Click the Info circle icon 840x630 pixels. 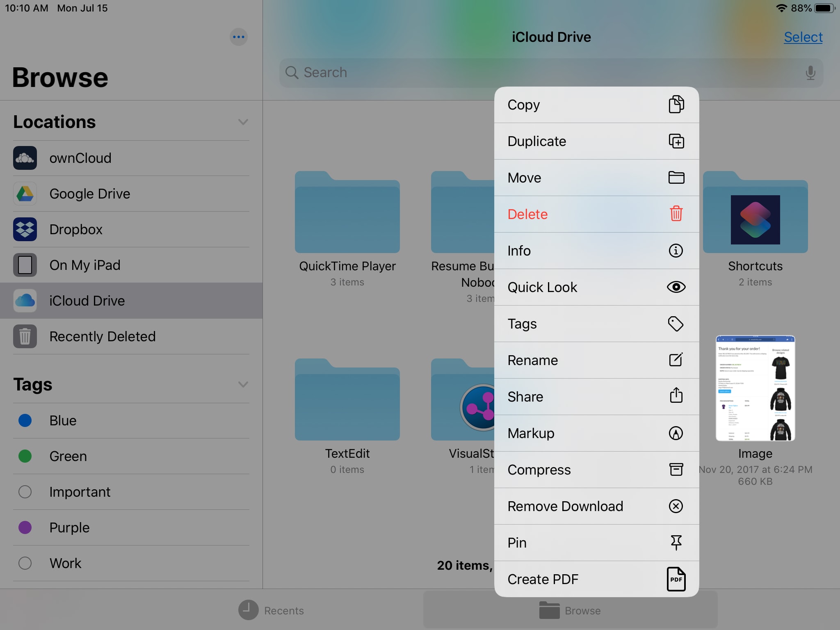coord(676,251)
